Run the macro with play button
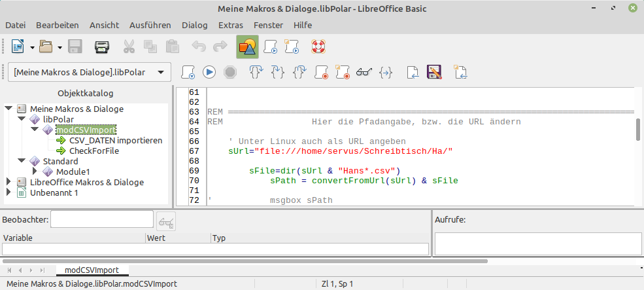 (209, 73)
